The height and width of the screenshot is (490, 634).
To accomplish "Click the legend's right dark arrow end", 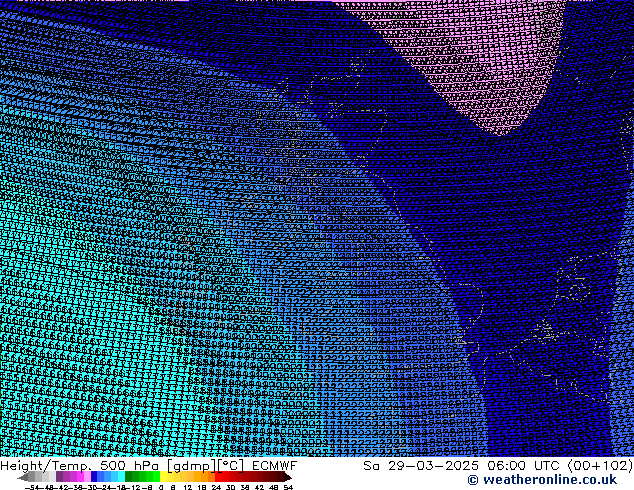I will pos(288,477).
